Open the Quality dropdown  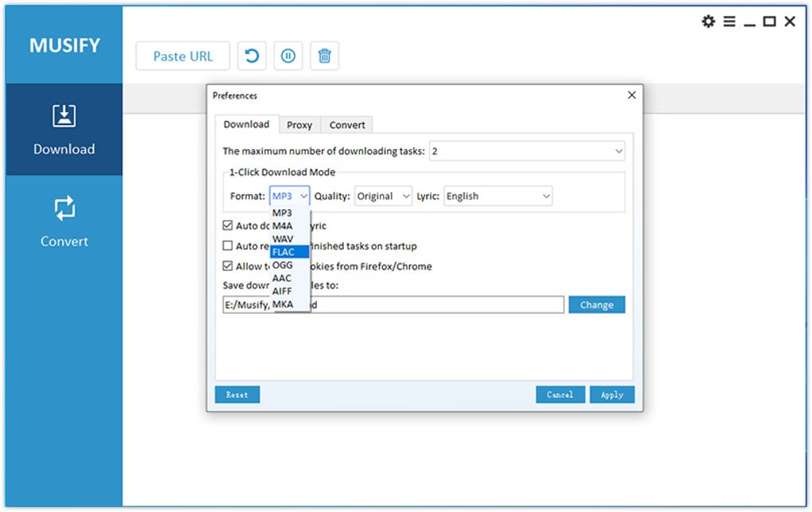point(384,196)
